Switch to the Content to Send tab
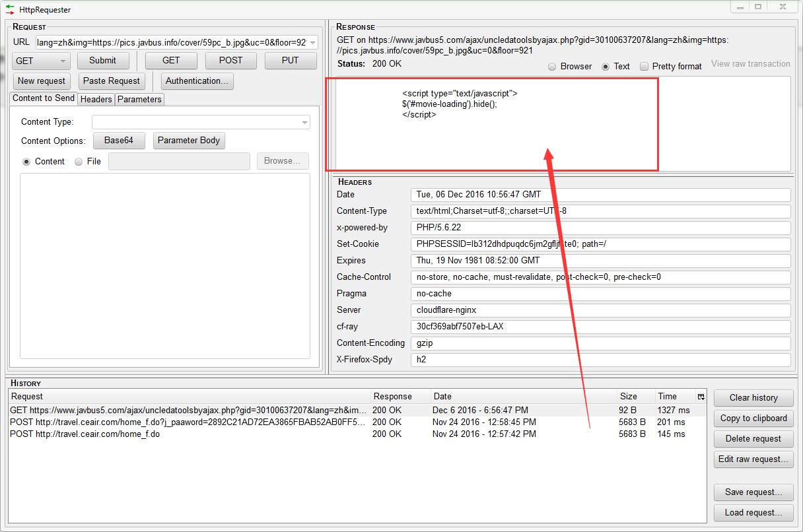803x532 pixels. click(x=44, y=98)
